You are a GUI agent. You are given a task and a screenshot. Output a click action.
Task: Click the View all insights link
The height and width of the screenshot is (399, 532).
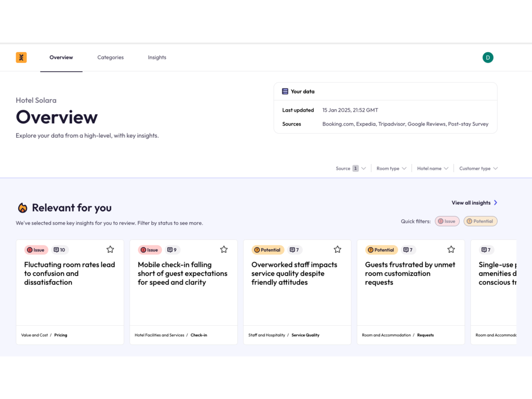click(474, 203)
